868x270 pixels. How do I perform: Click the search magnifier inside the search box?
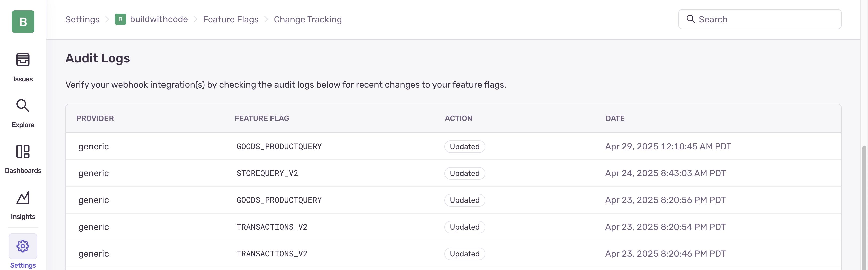point(691,19)
